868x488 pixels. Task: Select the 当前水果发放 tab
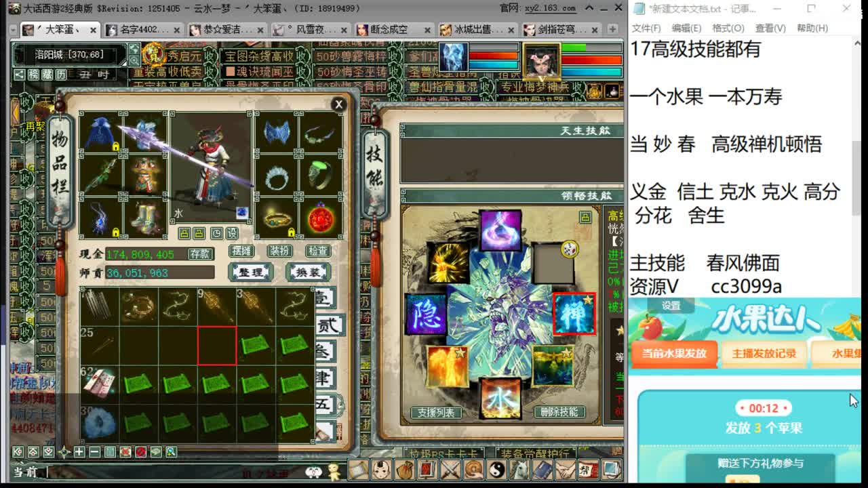674,354
